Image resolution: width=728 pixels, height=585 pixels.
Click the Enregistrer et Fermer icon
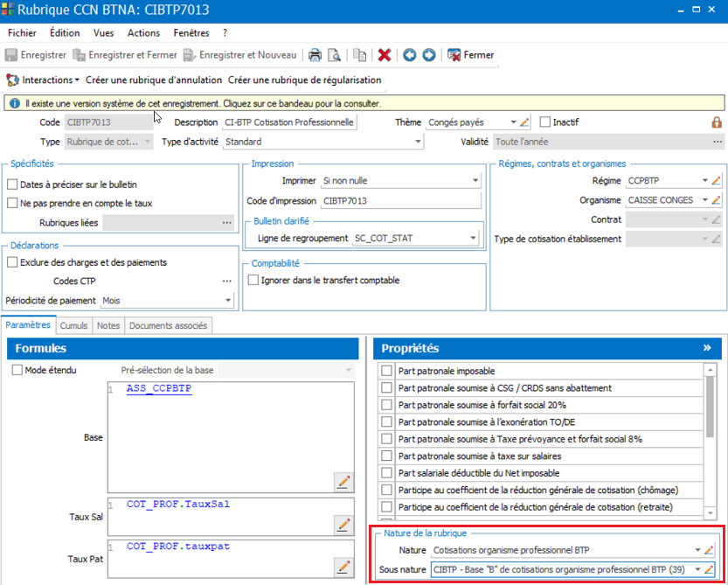(x=79, y=55)
